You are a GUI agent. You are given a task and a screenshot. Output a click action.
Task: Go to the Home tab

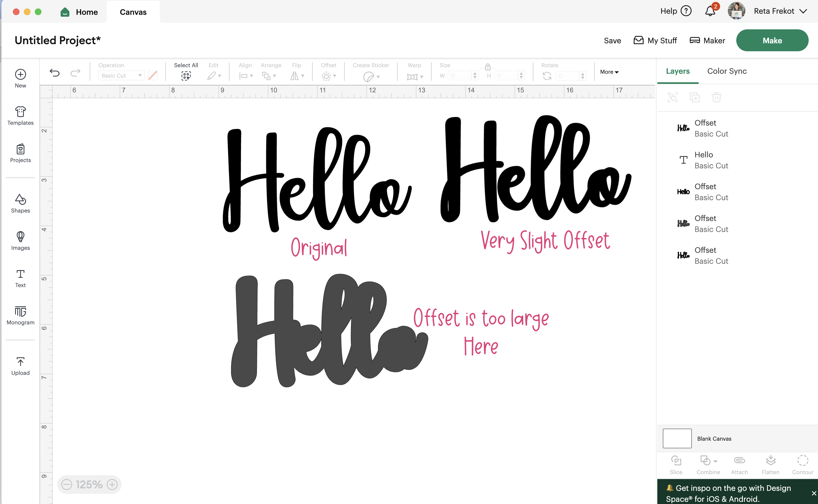tap(79, 12)
